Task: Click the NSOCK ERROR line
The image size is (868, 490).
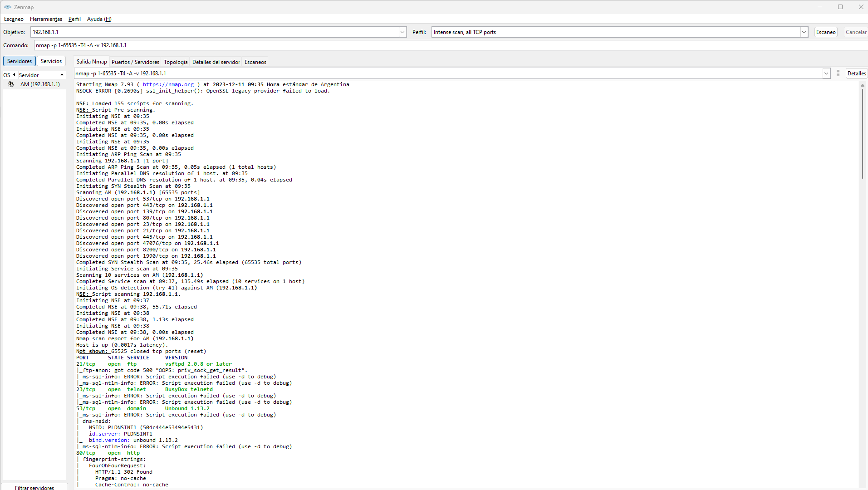Action: [203, 91]
